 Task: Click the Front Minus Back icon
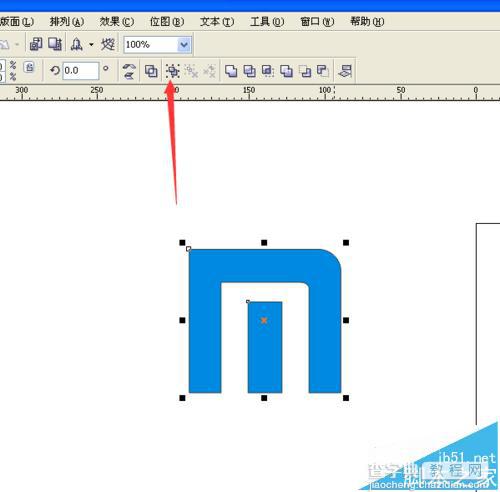(304, 71)
